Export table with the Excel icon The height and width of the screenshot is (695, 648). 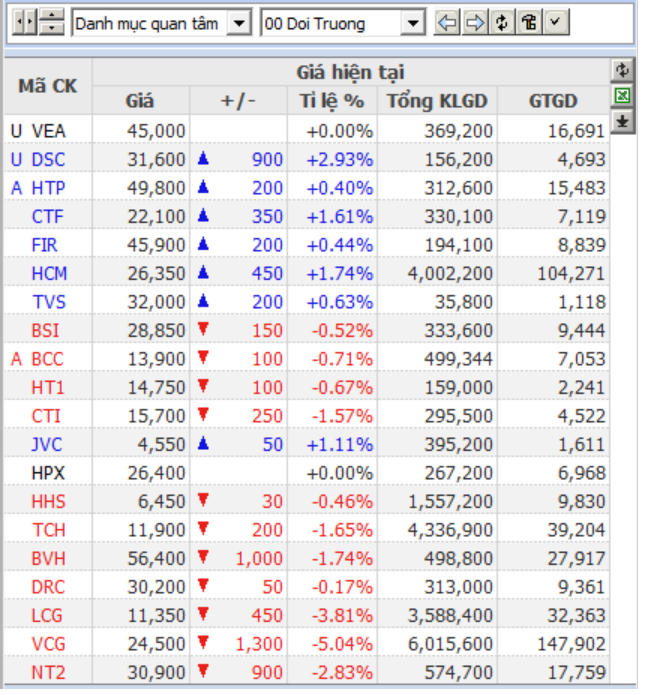[622, 95]
